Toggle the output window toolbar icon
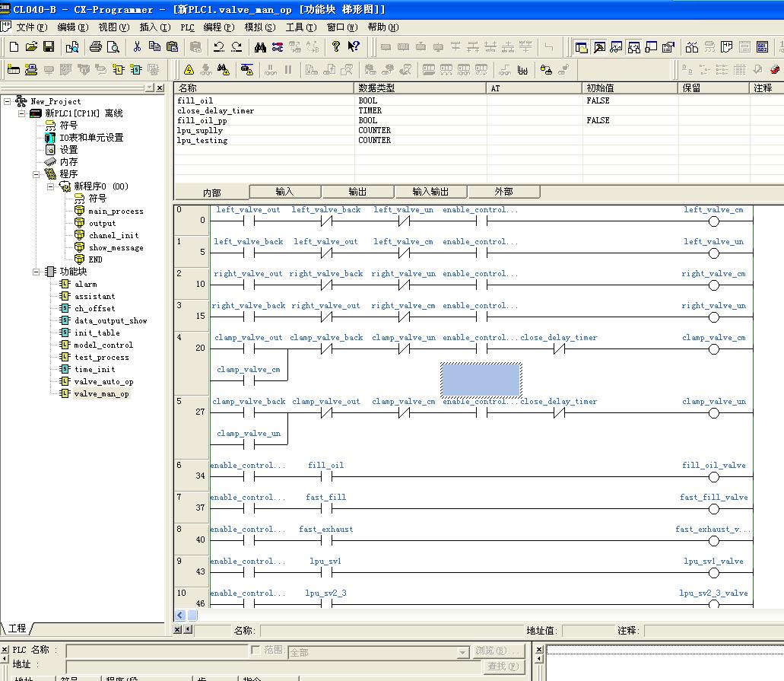 point(599,47)
